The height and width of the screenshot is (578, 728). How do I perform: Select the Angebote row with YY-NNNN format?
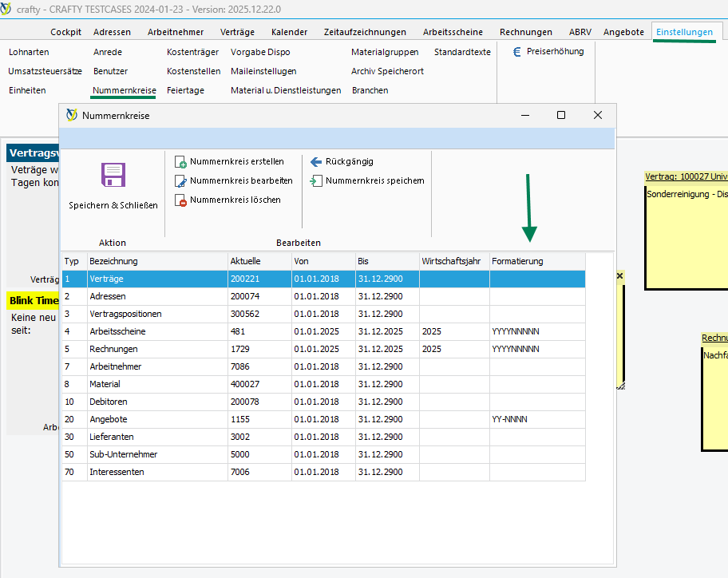click(109, 419)
